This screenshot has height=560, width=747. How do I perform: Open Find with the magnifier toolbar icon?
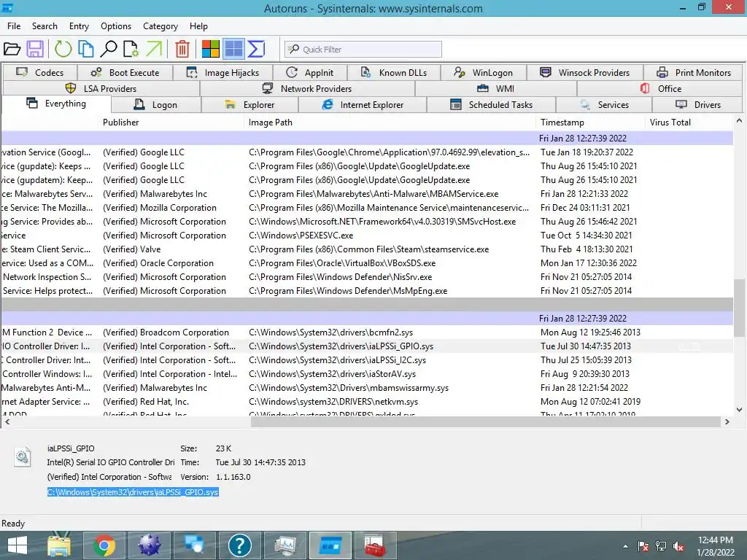tap(109, 49)
